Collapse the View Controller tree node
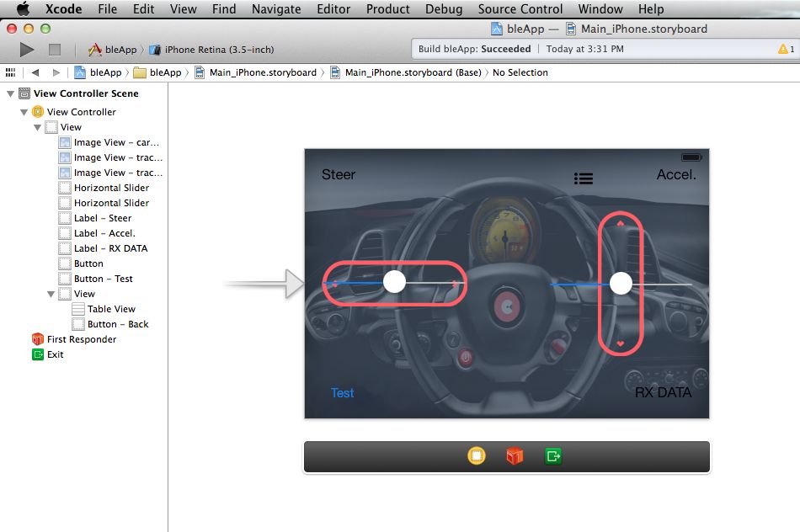The height and width of the screenshot is (532, 800). point(24,112)
